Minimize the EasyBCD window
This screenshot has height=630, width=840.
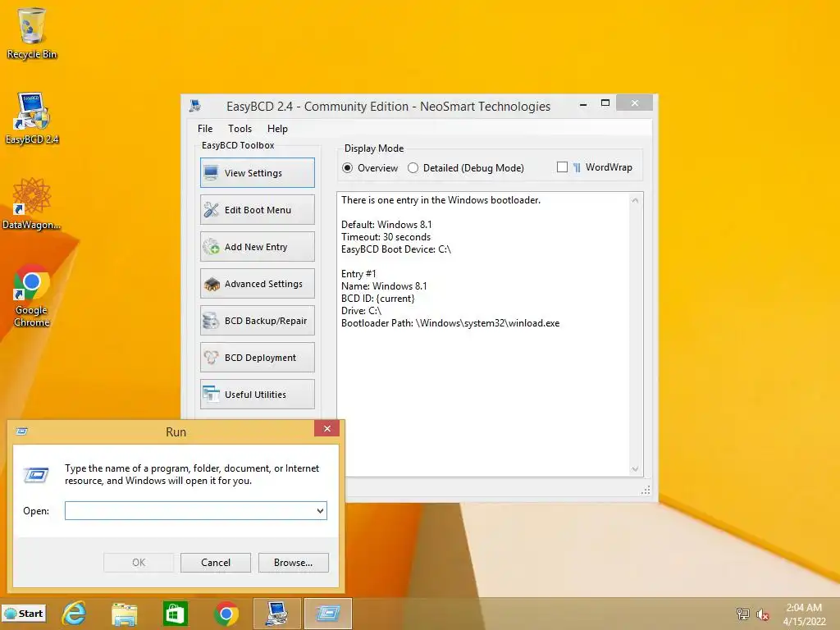click(583, 104)
